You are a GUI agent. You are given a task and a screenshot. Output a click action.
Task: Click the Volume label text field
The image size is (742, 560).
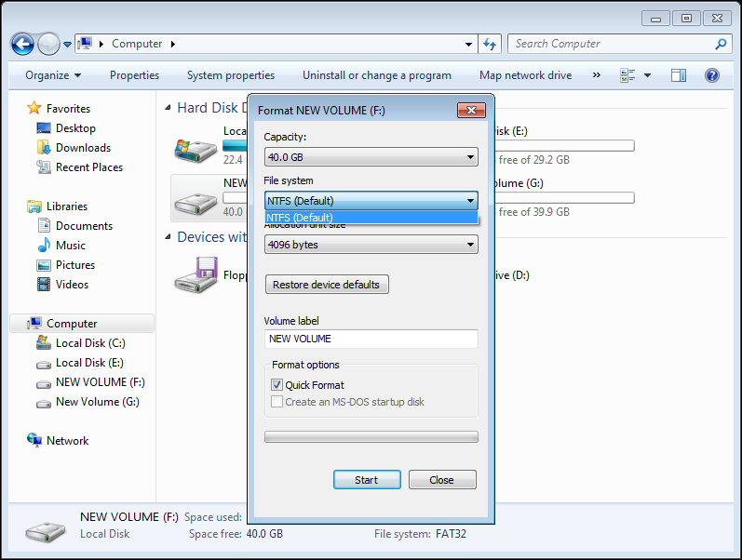coord(371,339)
